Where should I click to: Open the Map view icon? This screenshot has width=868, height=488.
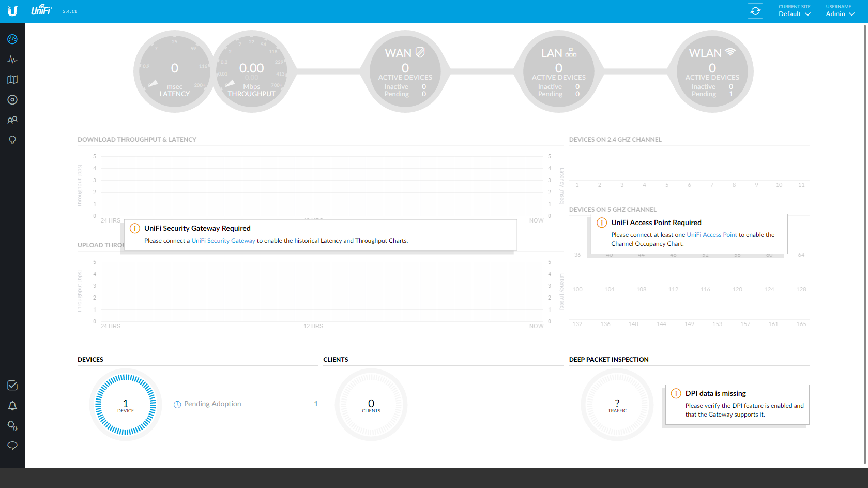click(12, 80)
